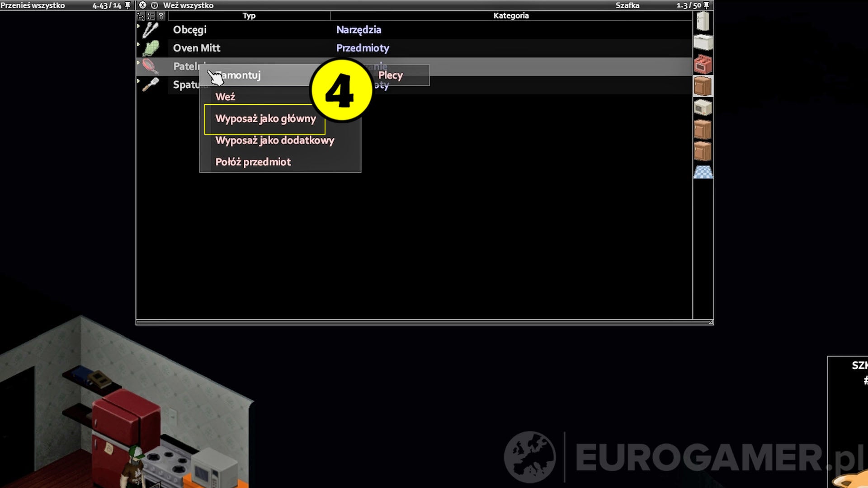Close the loot panel with the X icon
The image size is (868, 488).
pos(142,5)
